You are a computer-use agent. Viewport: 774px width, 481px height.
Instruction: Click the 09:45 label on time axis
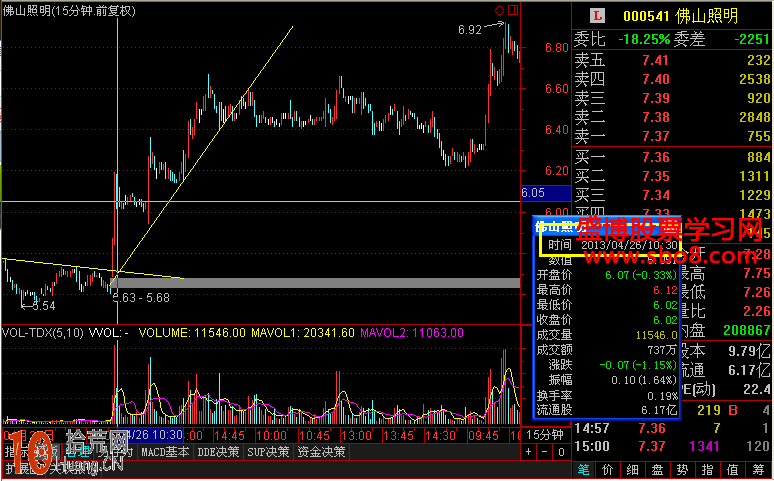pyautogui.click(x=483, y=436)
